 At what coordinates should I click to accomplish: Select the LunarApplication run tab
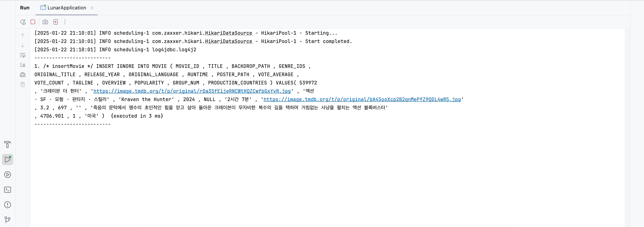[66, 8]
